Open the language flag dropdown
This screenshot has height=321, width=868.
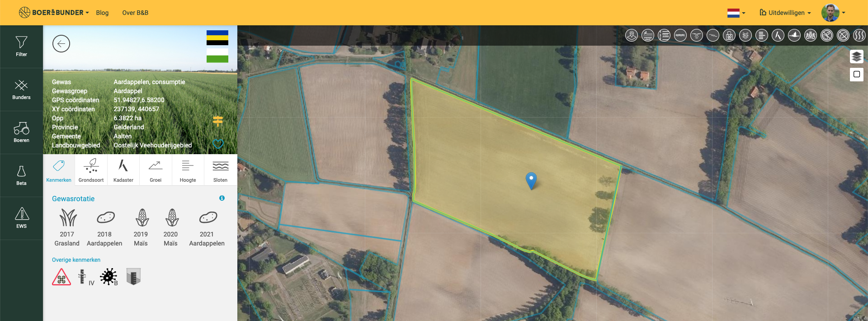pyautogui.click(x=736, y=13)
